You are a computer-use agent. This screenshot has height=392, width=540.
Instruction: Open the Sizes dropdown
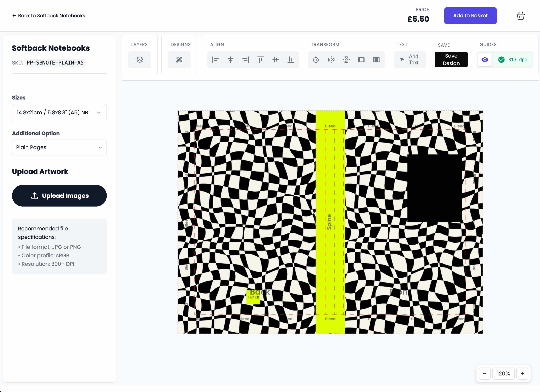coord(59,112)
